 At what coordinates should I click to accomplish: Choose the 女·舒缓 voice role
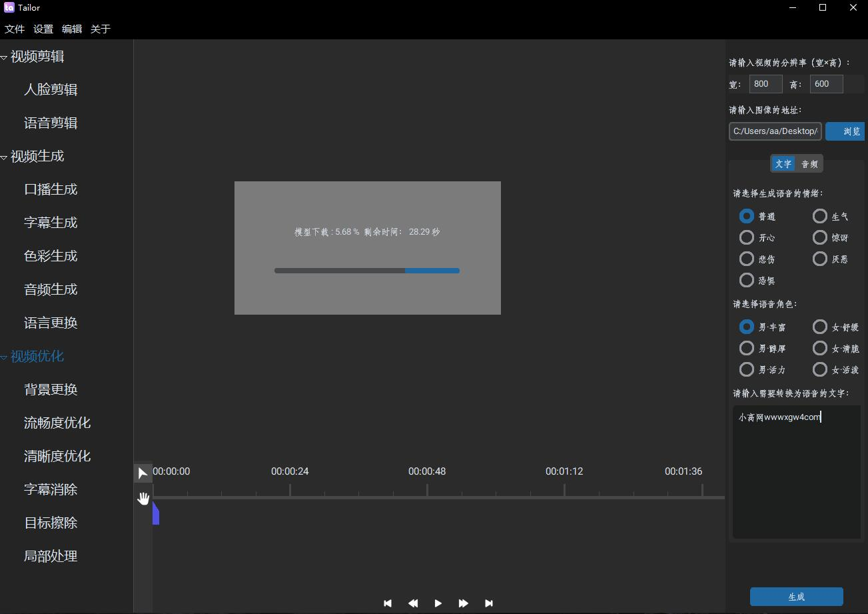pos(820,327)
